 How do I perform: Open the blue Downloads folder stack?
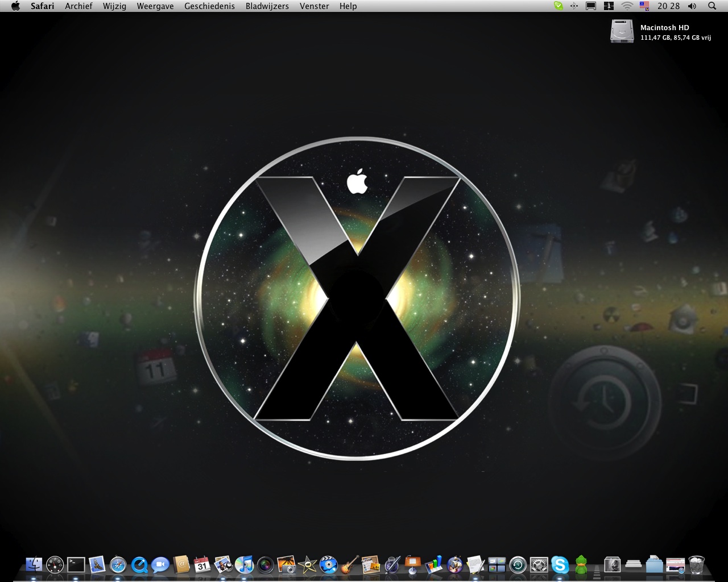coord(655,564)
